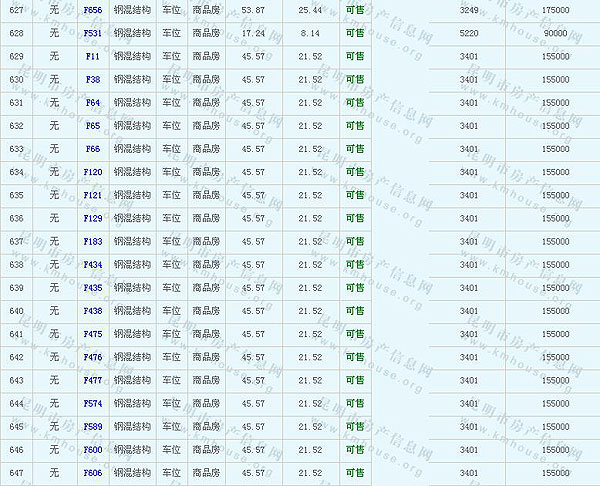Click the 175000 total price cell
The image size is (600, 486).
556,9
